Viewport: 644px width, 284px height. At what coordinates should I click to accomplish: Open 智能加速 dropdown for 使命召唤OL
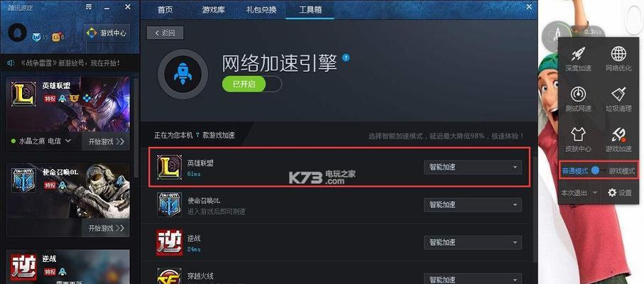tap(473, 204)
